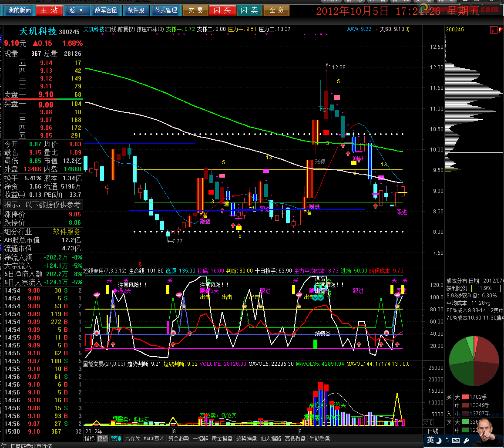Click the X10 volume scale box
Image resolution: width=504 pixels, height=448 pixels.
[428, 423]
